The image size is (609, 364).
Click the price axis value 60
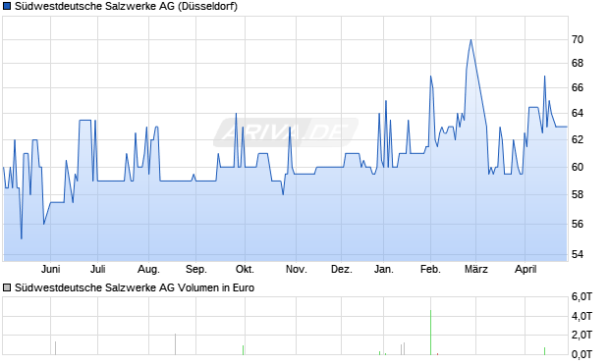[x=578, y=167]
